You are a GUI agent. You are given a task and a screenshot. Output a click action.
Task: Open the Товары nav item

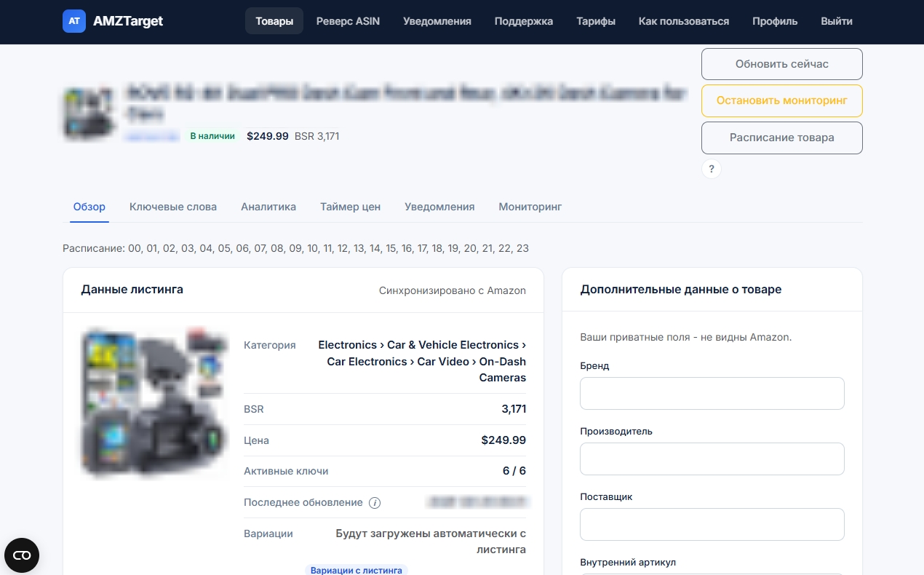coord(274,21)
